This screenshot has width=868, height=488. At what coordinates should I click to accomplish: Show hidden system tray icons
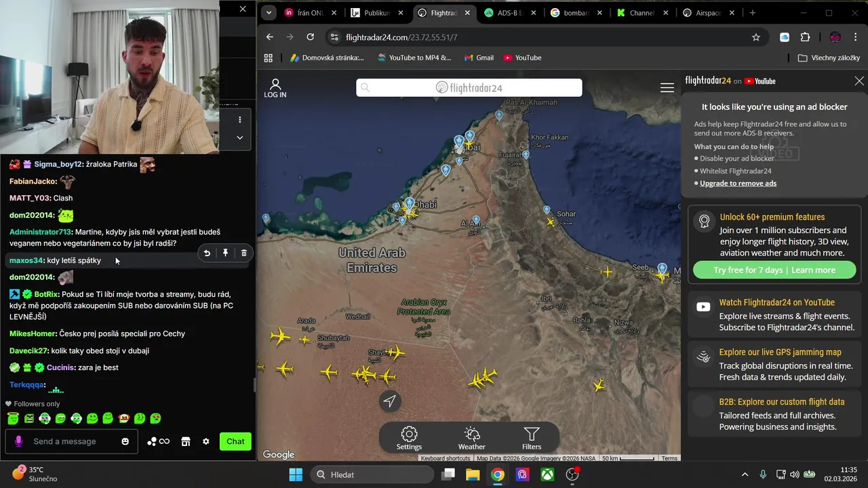click(745, 474)
